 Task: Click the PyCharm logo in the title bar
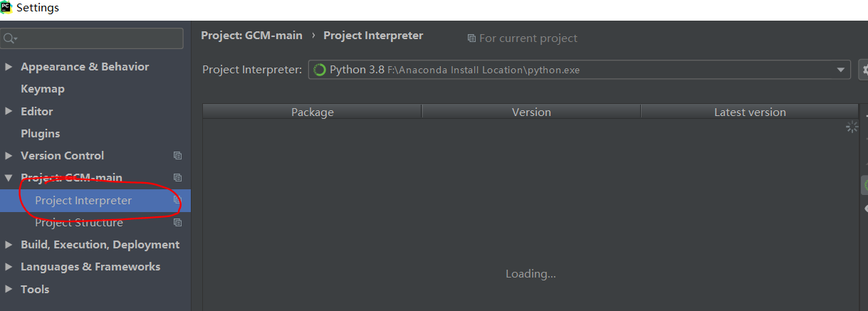[7, 8]
